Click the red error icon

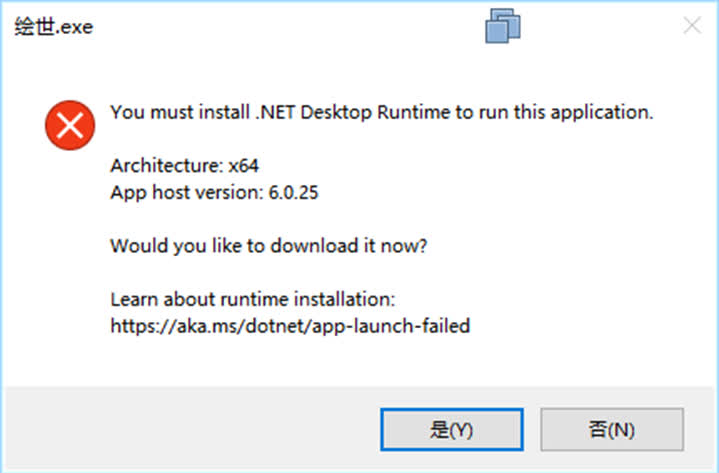(x=70, y=126)
